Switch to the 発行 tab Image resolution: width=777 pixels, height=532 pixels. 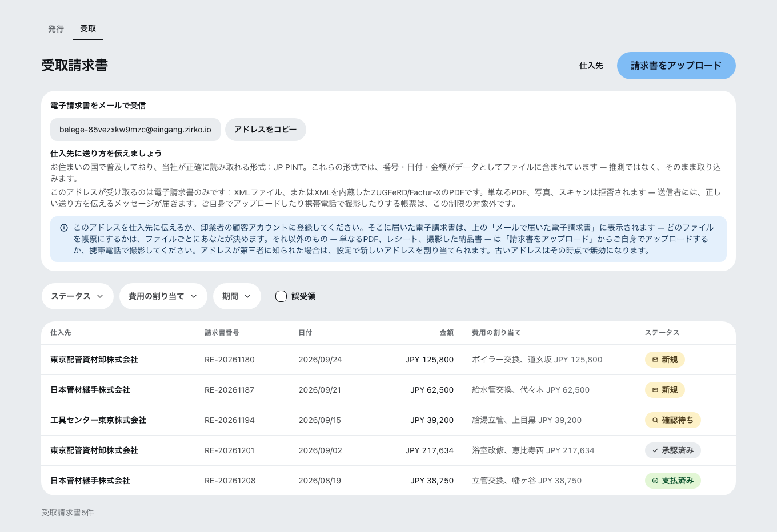56,29
